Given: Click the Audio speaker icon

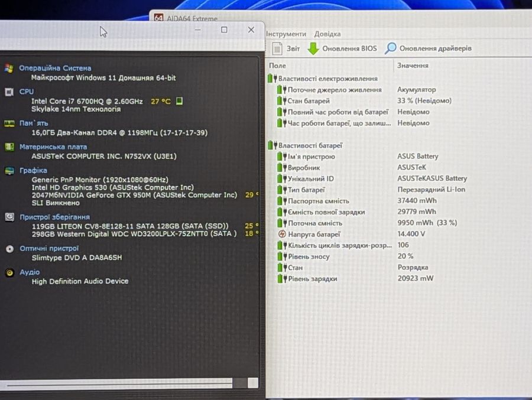Looking at the screenshot, I should click(9, 272).
